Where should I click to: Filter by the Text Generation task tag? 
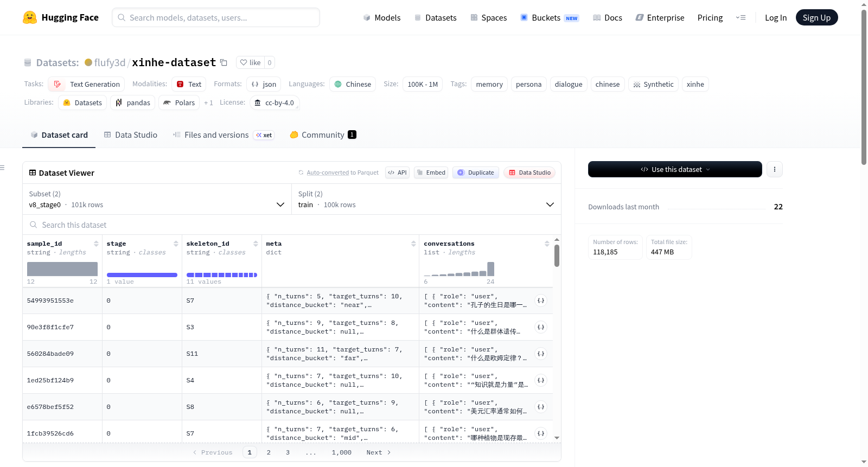click(x=86, y=84)
